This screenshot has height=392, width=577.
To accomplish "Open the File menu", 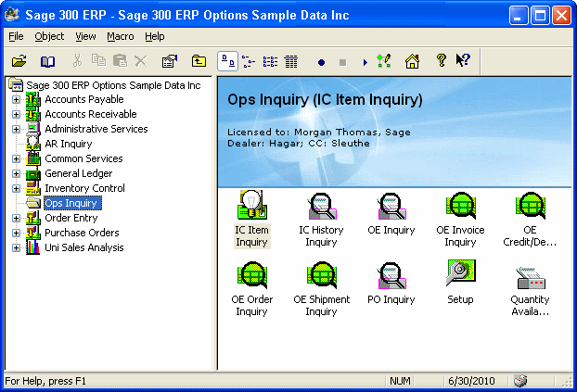I will click(16, 36).
